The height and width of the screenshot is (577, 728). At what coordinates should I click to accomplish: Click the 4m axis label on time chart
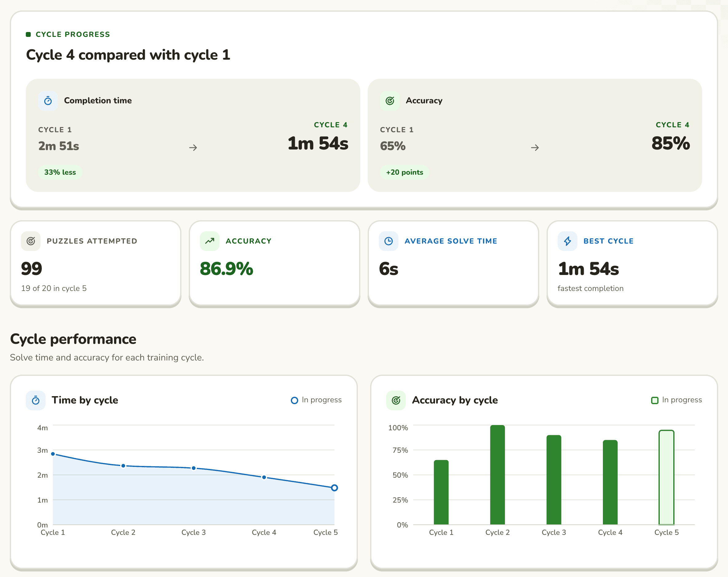(x=42, y=428)
